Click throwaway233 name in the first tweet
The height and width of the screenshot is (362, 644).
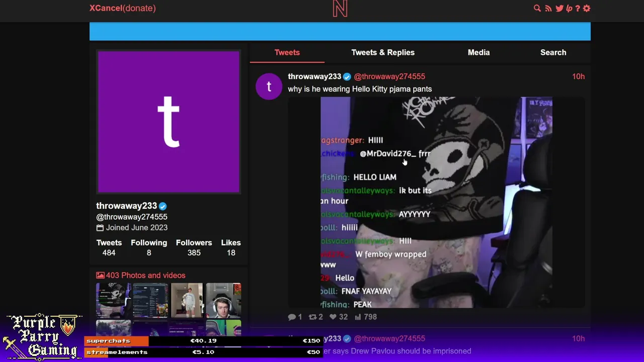click(314, 76)
